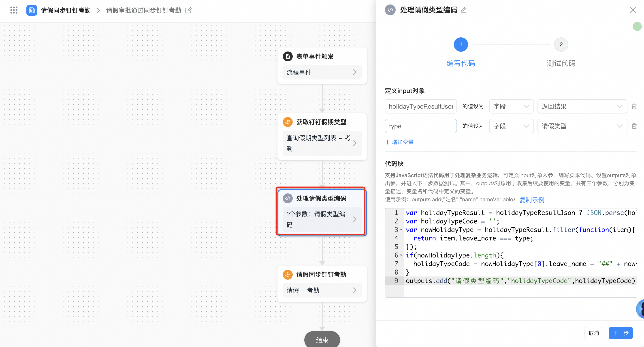
Task: Expand the 流程事件 entry in the trigger node
Action: pyautogui.click(x=322, y=72)
